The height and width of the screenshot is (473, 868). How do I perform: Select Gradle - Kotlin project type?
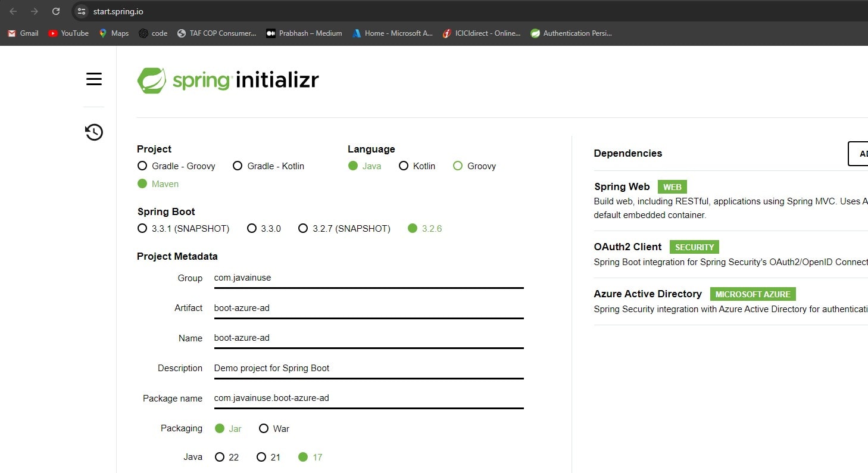[268, 166]
